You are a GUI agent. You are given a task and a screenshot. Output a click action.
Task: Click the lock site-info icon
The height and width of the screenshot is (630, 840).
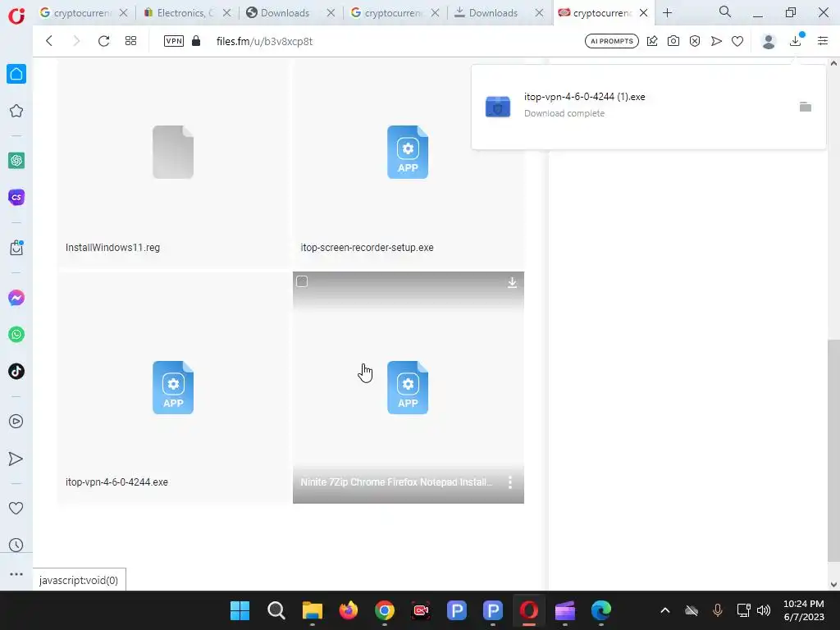point(196,41)
